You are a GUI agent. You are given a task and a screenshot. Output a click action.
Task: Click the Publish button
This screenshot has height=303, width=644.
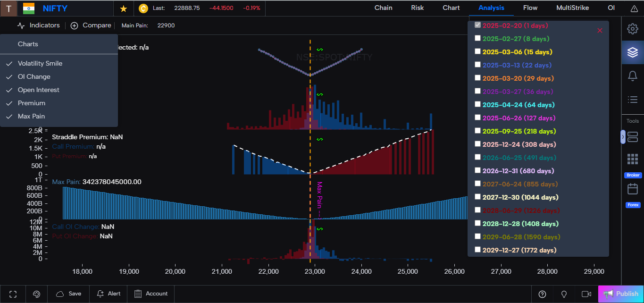[x=620, y=293]
